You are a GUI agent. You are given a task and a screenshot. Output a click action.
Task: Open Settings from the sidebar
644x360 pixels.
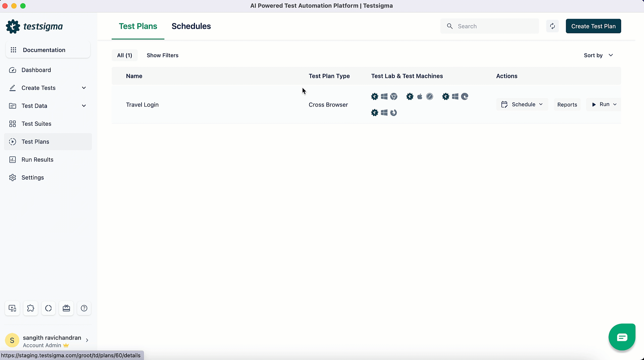coord(33,178)
